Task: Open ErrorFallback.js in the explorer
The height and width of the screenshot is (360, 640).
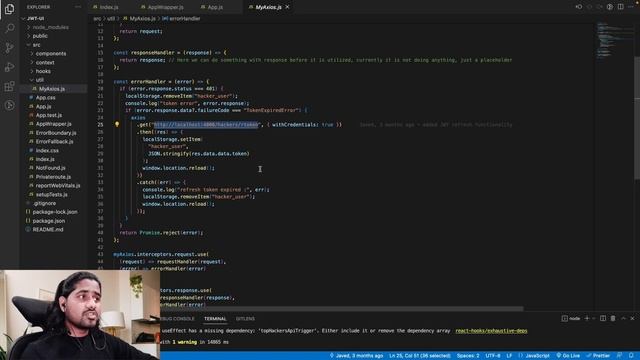Action: (x=54, y=142)
